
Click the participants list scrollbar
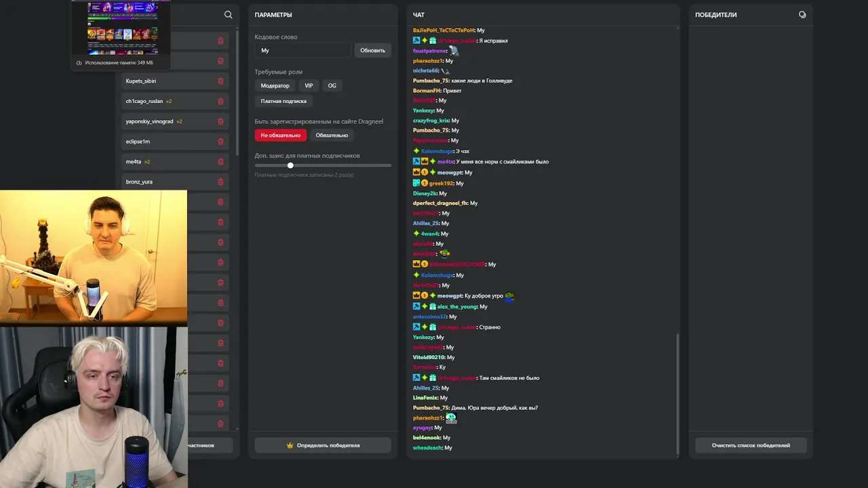click(x=237, y=94)
